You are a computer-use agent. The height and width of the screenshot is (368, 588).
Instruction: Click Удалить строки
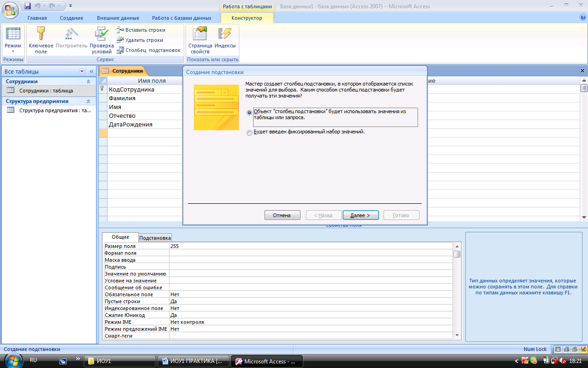point(140,40)
